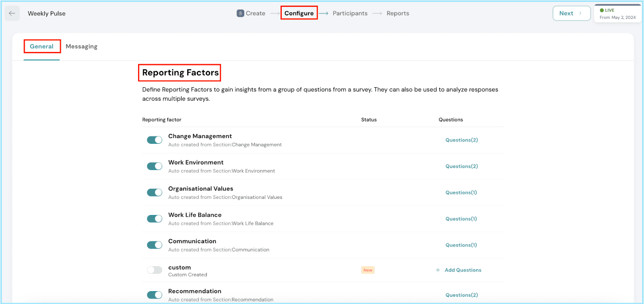Switch to the Messaging tab
644x304 pixels.
[81, 47]
